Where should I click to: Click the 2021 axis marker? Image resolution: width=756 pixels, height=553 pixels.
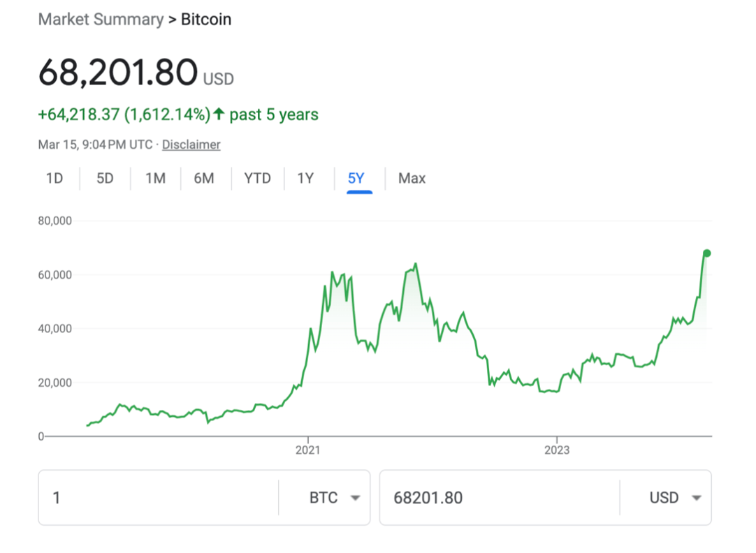click(307, 450)
